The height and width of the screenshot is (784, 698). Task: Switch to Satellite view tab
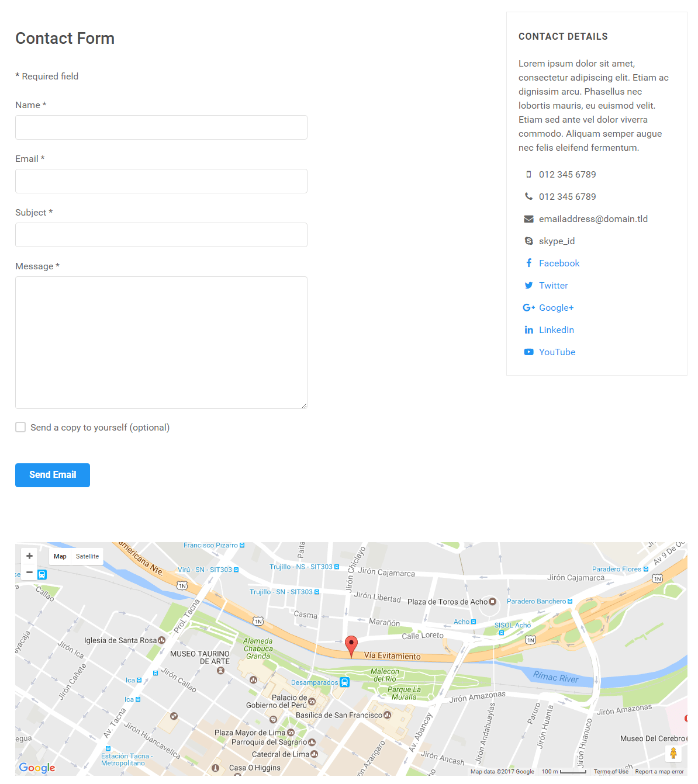click(x=87, y=556)
